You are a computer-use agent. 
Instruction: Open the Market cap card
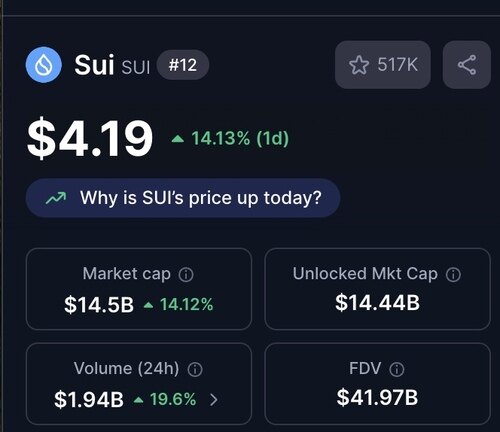click(x=139, y=289)
